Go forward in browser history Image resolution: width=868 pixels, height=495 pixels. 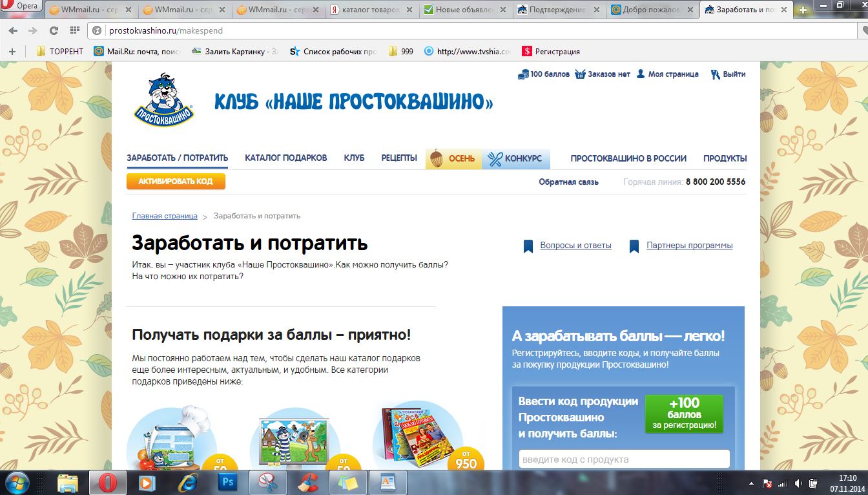pyautogui.click(x=33, y=30)
